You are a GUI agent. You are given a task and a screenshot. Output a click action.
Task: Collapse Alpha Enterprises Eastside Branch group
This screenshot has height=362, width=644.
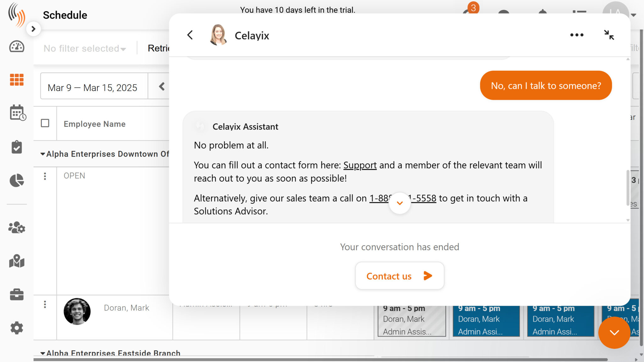43,353
